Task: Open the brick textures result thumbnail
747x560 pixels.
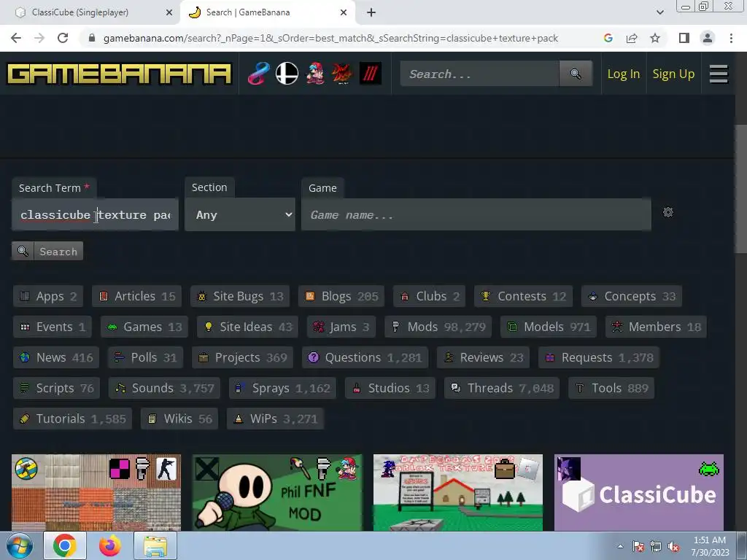Action: (96, 492)
